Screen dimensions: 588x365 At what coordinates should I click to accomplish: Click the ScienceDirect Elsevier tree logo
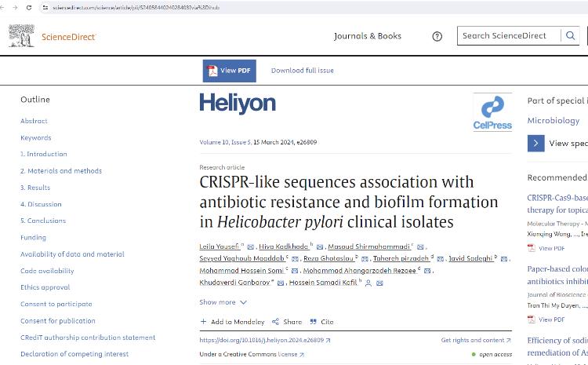(21, 35)
